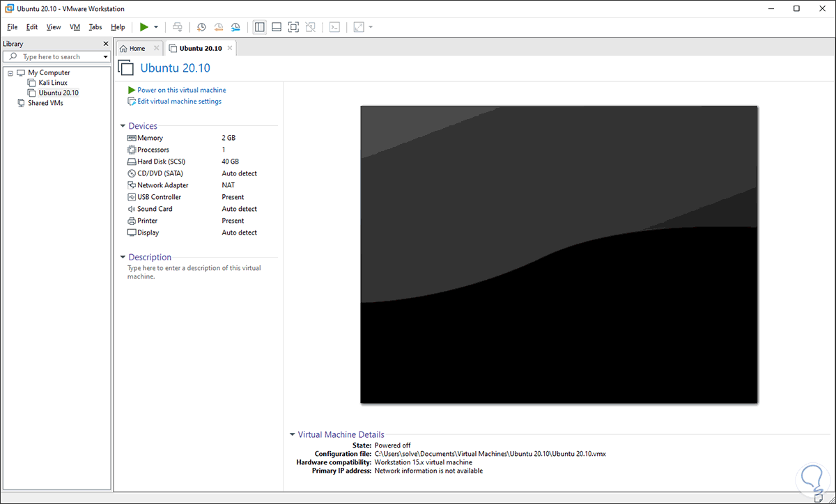Click the green Power On toolbar button
836x504 pixels.
pos(144,27)
